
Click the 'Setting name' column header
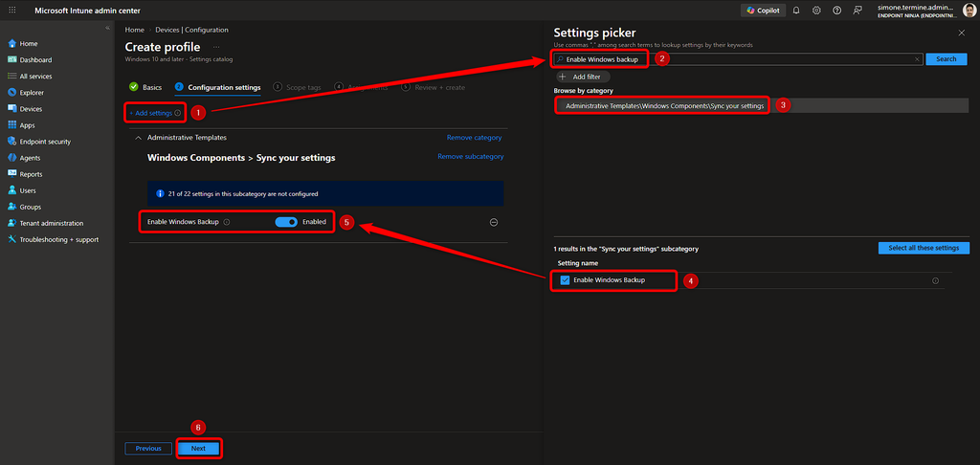(577, 263)
